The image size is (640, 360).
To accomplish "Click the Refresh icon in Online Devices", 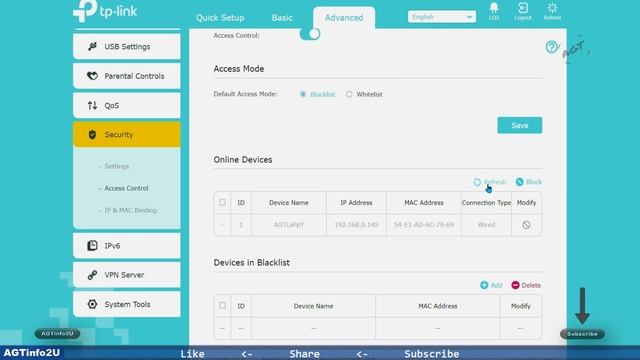I will (477, 182).
